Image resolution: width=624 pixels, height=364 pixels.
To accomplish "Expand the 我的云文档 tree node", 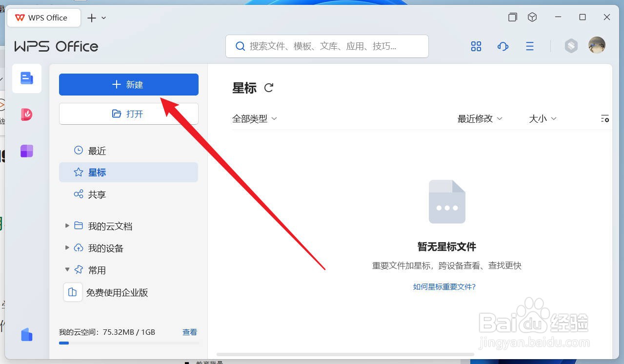I will pyautogui.click(x=67, y=226).
